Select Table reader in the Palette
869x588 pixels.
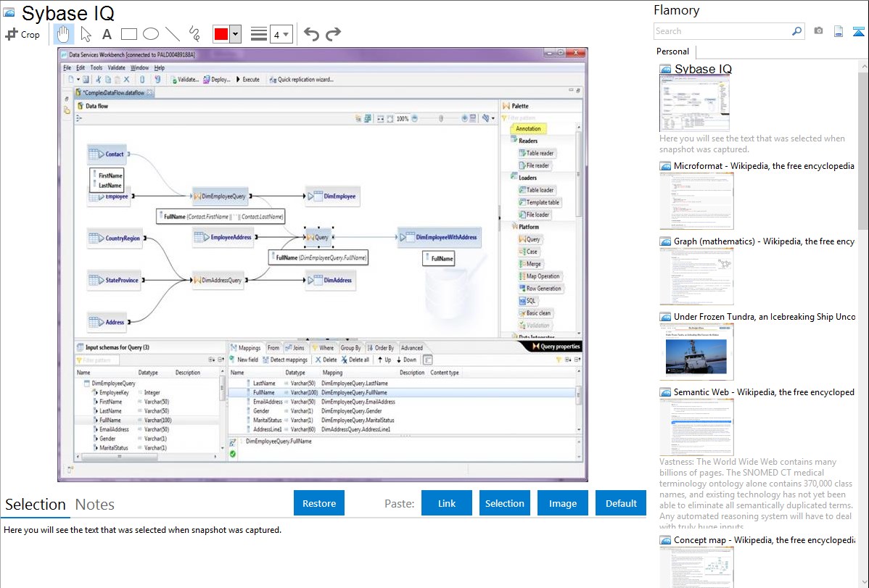point(537,153)
